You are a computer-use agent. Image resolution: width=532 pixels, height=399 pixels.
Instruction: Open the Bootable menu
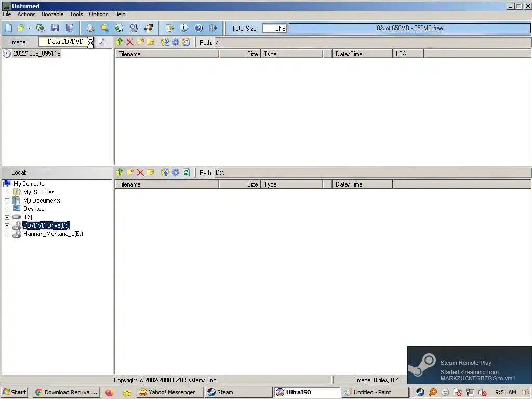52,14
